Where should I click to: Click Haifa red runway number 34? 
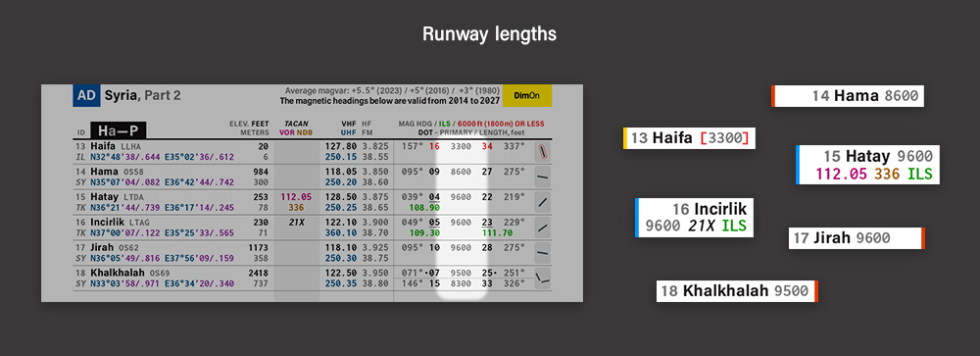tap(487, 146)
